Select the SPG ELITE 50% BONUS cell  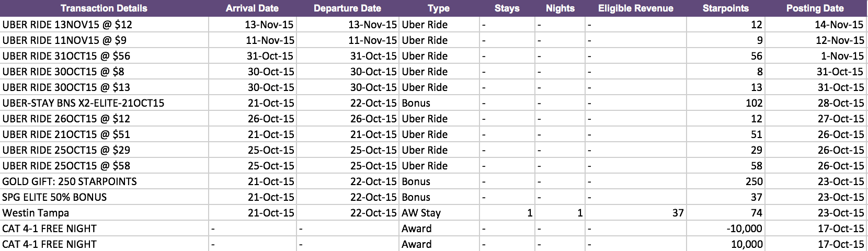pyautogui.click(x=104, y=197)
